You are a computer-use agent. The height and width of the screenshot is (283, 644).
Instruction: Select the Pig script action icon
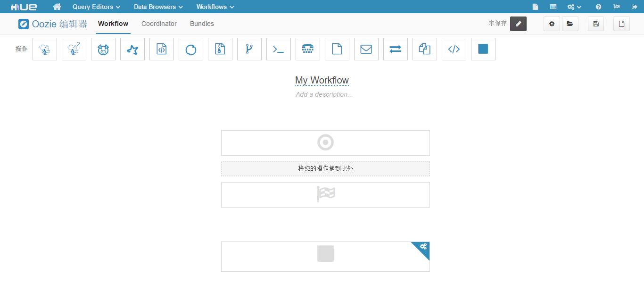click(103, 49)
